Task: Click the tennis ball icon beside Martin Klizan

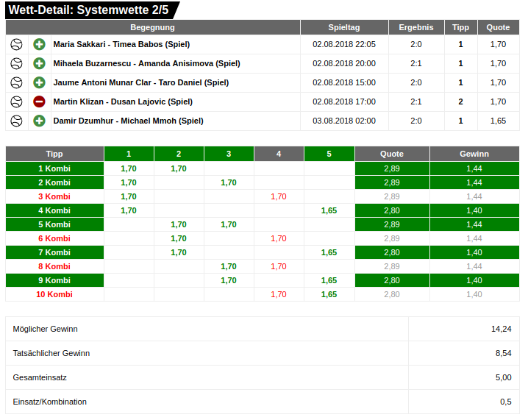Action: pyautogui.click(x=16, y=102)
